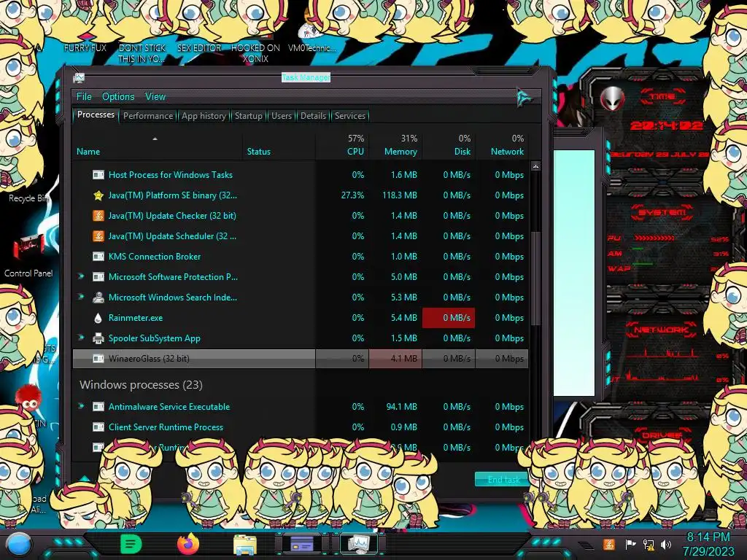Open the Control Panel desktop icon
Image resolution: width=747 pixels, height=560 pixels.
coord(28,257)
